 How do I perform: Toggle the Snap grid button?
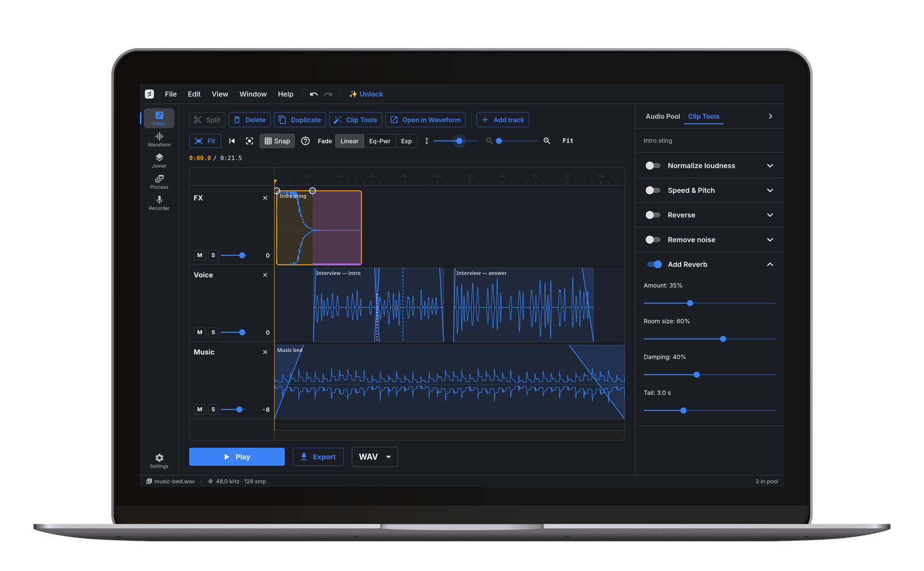click(x=277, y=141)
